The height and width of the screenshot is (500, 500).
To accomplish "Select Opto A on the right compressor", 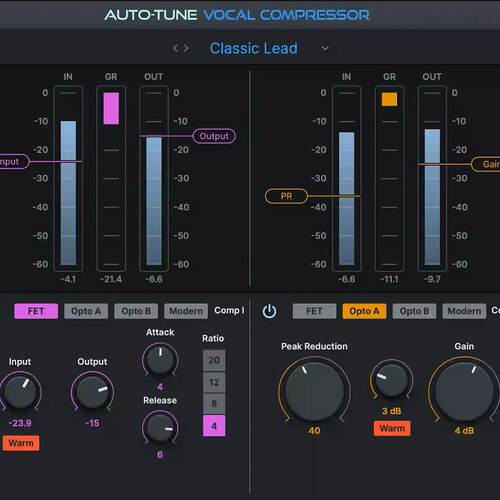I will [x=364, y=311].
